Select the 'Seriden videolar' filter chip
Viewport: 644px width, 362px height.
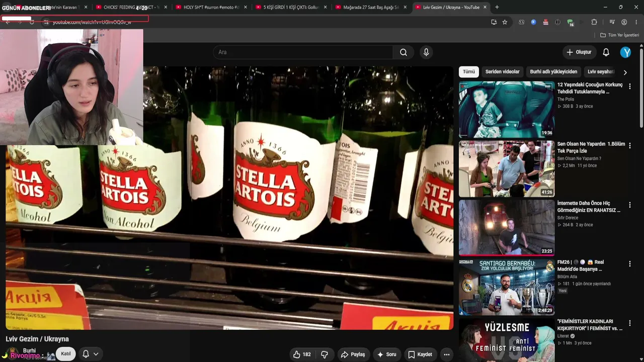click(502, 72)
